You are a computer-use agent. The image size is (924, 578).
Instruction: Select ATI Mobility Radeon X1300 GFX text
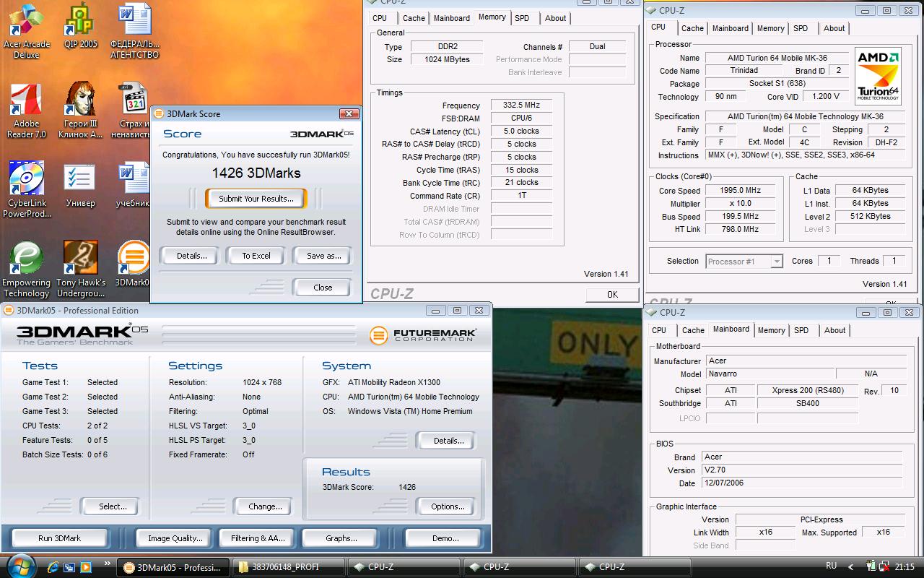point(394,382)
